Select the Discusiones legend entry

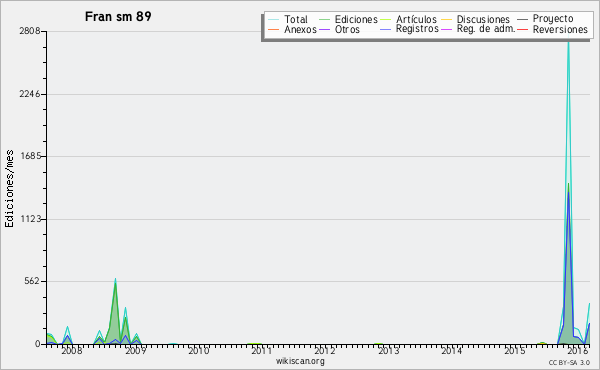483,19
